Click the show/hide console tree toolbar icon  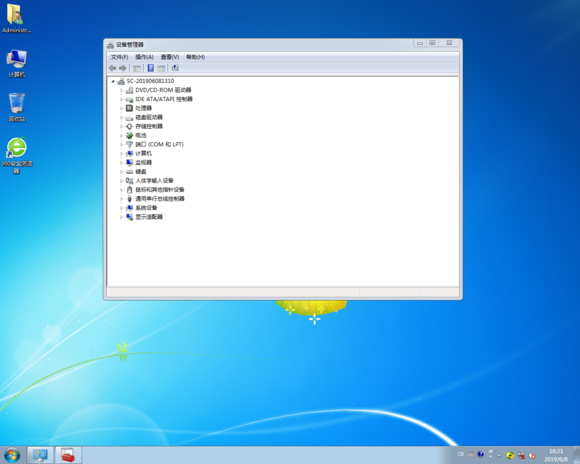tap(137, 68)
